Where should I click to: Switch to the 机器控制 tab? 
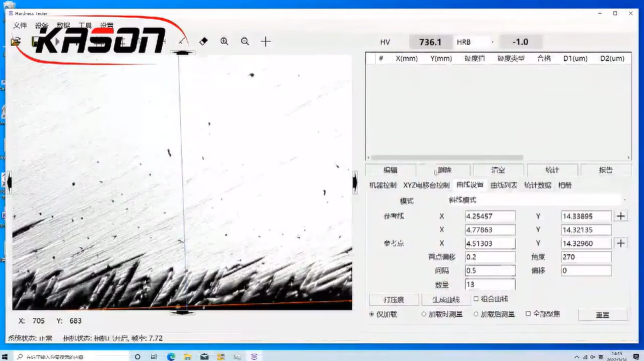383,186
